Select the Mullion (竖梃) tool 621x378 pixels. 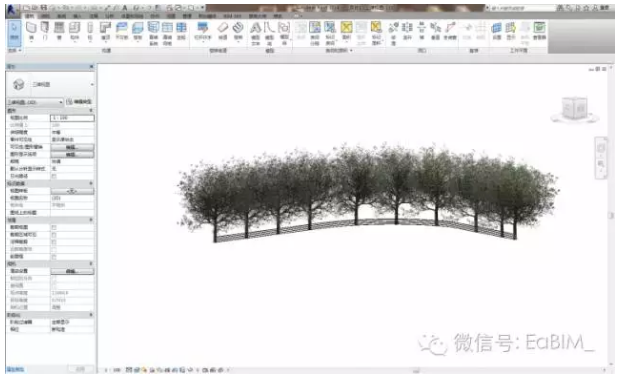[181, 32]
